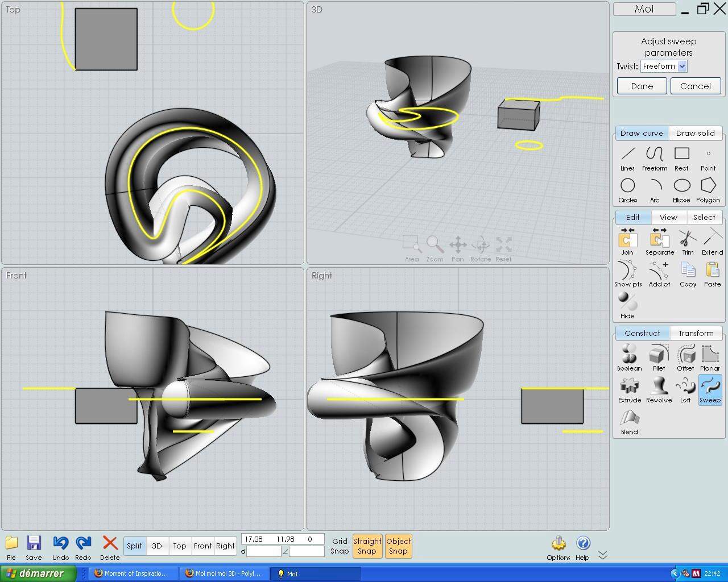Toggle the Straight Snap button
Screen dimensions: 728x582
[367, 546]
